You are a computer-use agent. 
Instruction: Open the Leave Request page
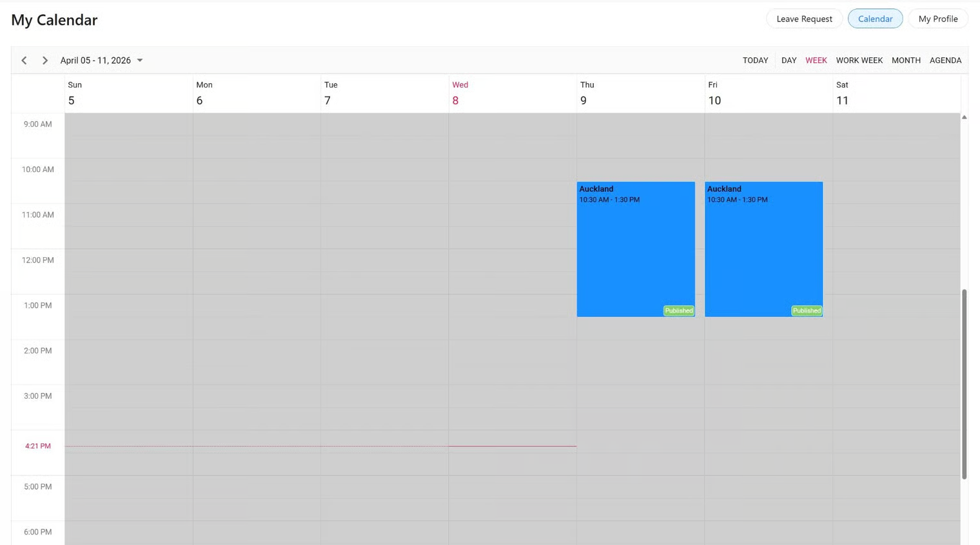(x=804, y=19)
